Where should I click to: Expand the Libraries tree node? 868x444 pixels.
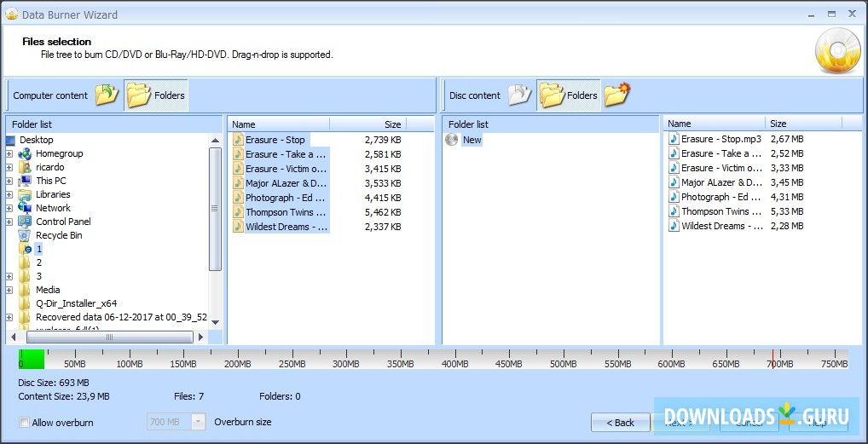(9, 194)
